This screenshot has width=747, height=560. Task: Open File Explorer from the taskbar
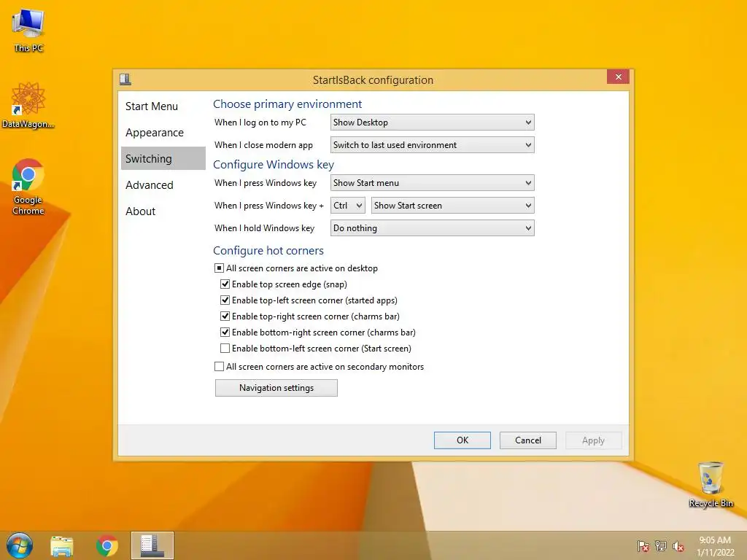[x=62, y=545]
